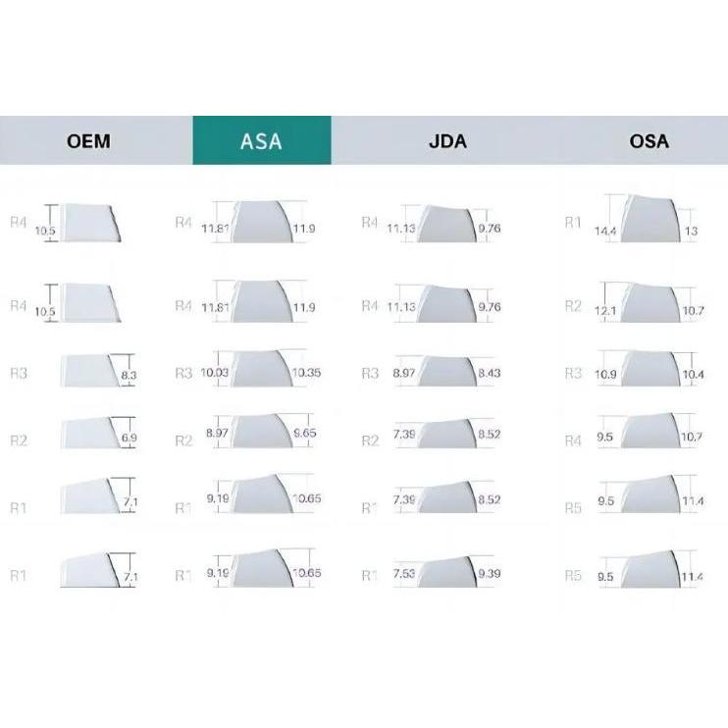Pick the ASA R2 keycap profile shape
The height and width of the screenshot is (728, 728).
coord(263,432)
